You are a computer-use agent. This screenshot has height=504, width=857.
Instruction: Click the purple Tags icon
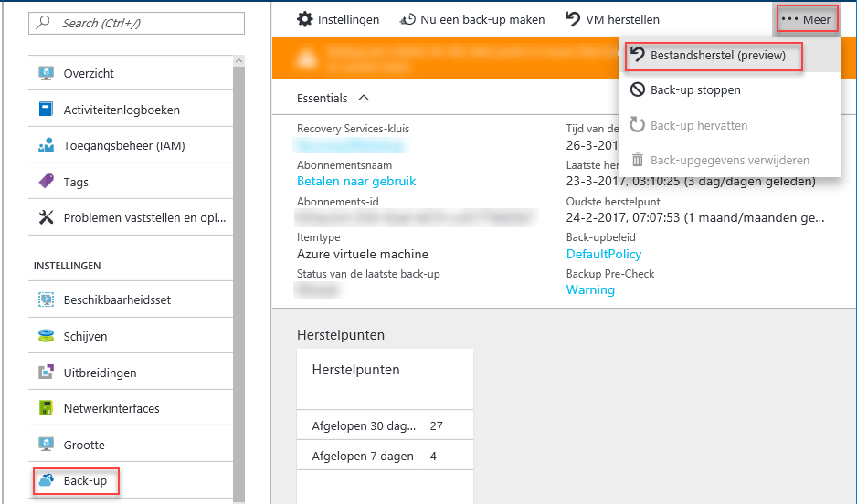(x=46, y=182)
